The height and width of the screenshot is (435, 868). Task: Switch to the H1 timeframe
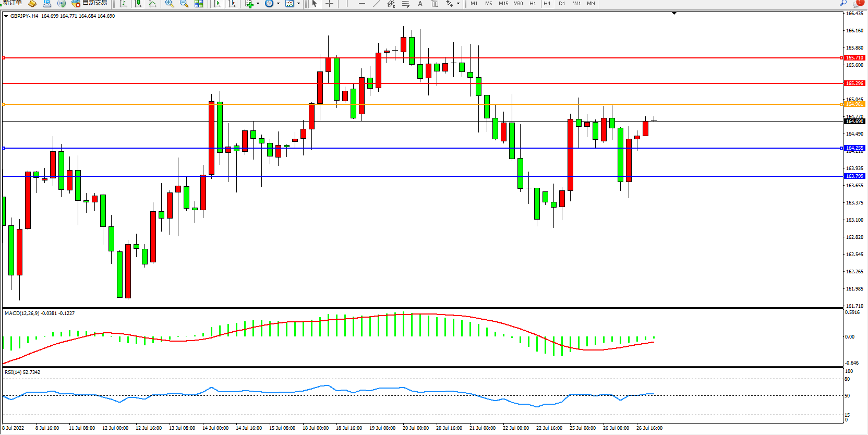533,4
